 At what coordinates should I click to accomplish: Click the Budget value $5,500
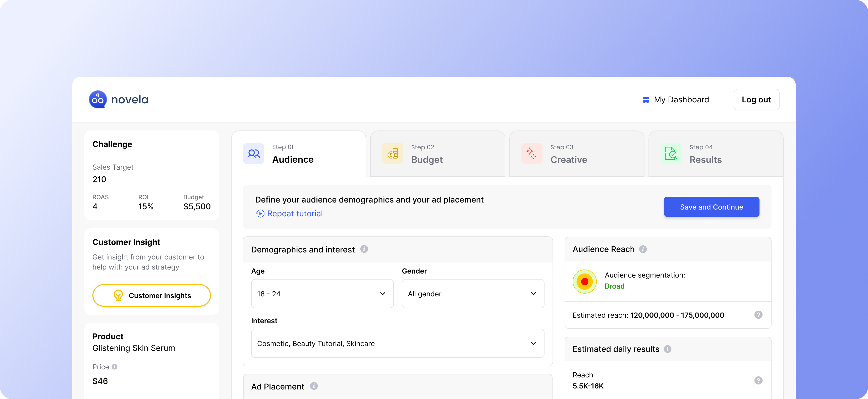tap(197, 207)
